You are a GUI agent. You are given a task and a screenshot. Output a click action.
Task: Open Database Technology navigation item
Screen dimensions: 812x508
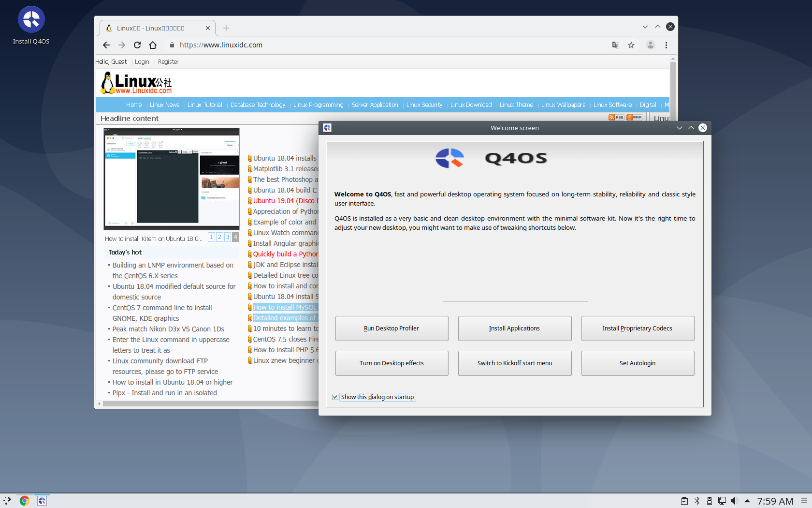point(258,105)
